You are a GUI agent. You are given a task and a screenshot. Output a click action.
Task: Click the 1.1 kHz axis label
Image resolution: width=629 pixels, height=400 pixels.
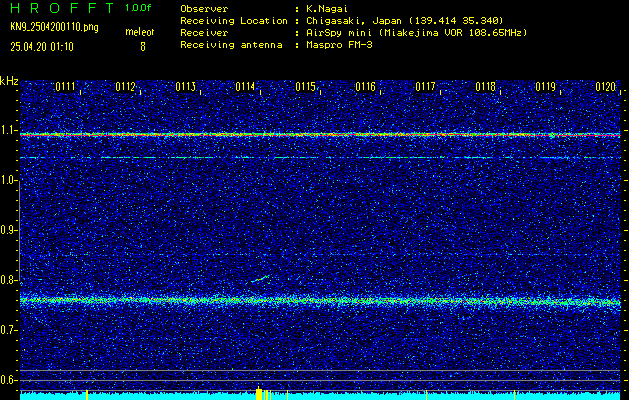(x=8, y=130)
